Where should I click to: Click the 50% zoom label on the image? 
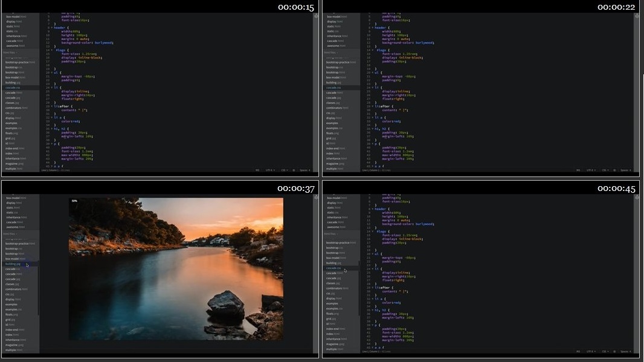[x=74, y=201]
